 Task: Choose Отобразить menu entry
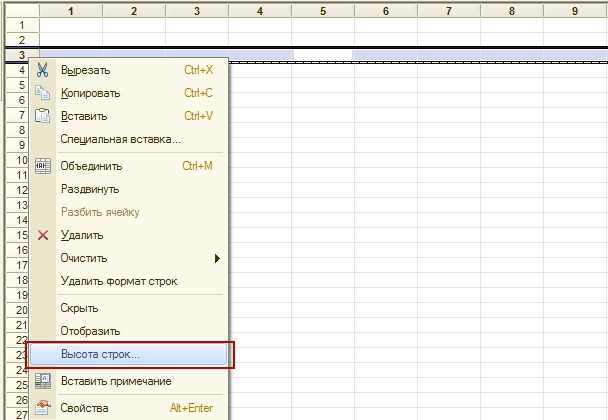[x=90, y=331]
